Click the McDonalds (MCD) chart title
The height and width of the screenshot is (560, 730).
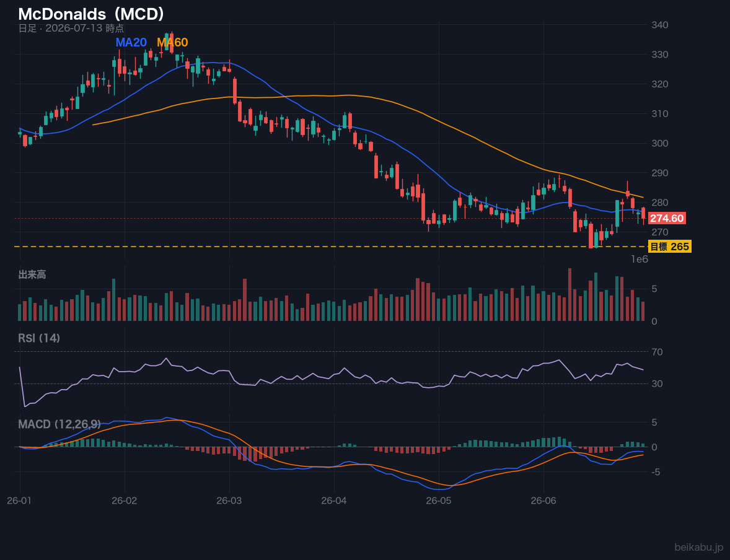pos(92,14)
